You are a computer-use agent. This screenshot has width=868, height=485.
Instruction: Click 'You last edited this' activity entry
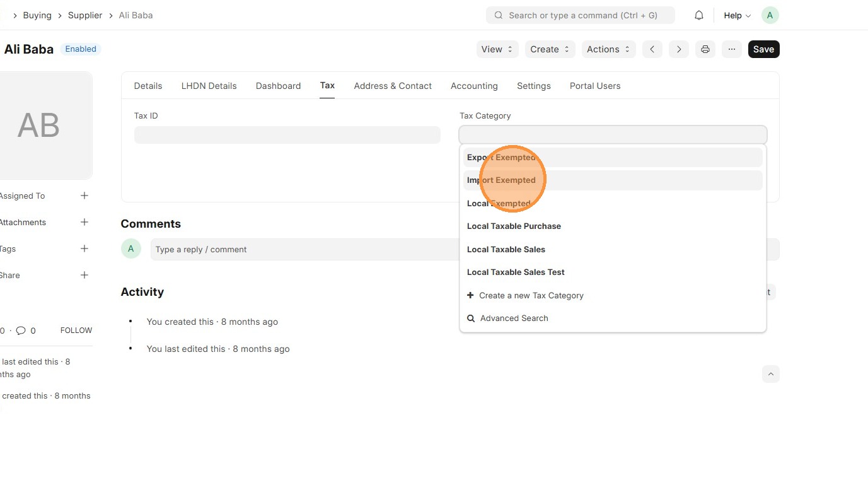point(218,349)
